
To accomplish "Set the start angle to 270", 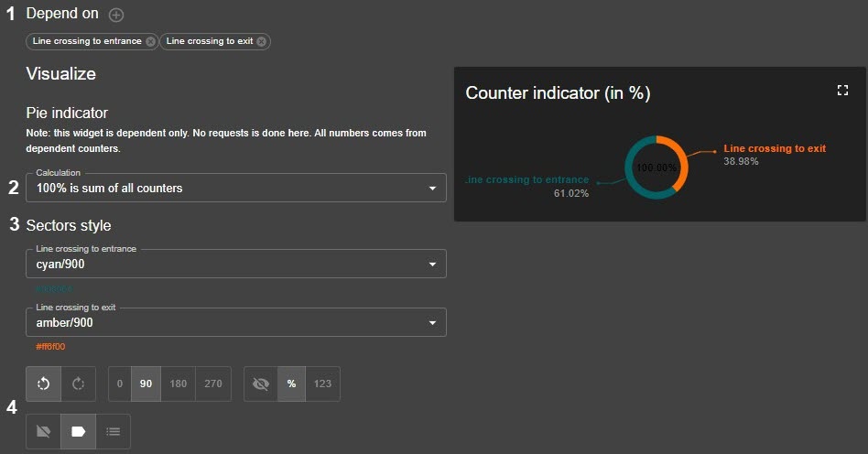I will click(x=213, y=384).
